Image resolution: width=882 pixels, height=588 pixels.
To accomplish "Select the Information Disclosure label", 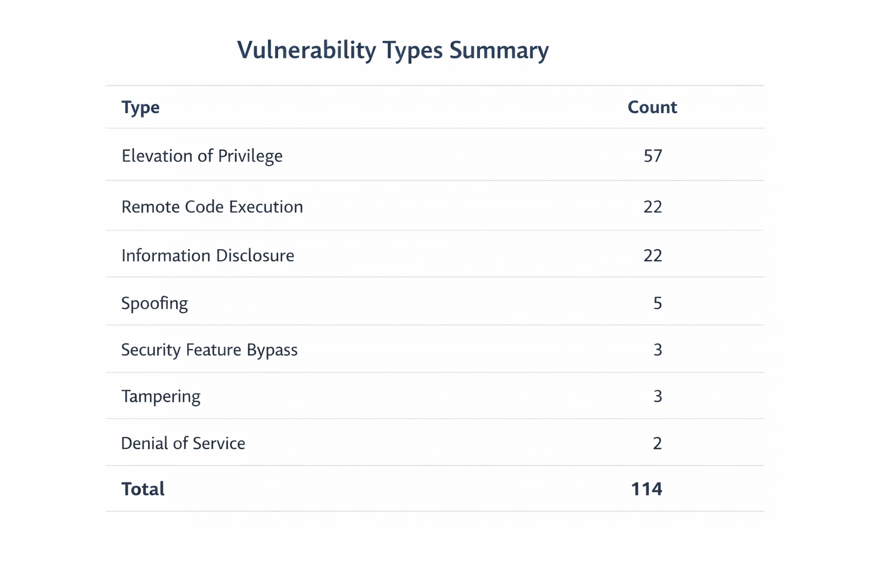I will click(x=207, y=256).
